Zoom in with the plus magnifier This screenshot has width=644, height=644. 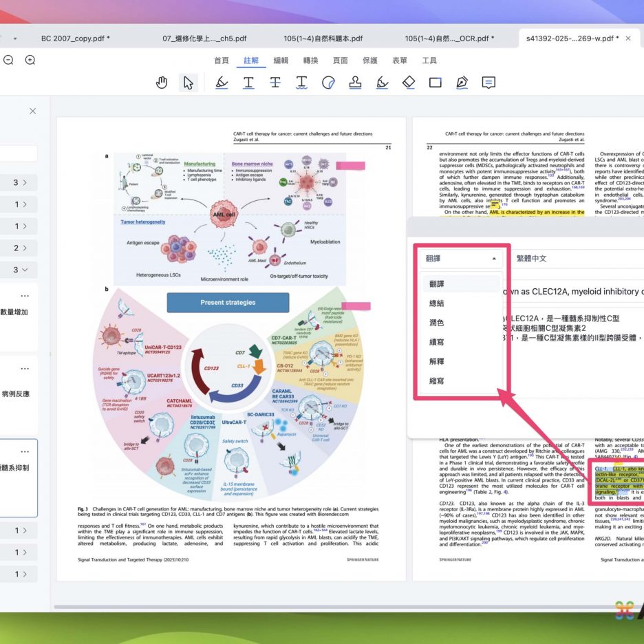(x=30, y=60)
